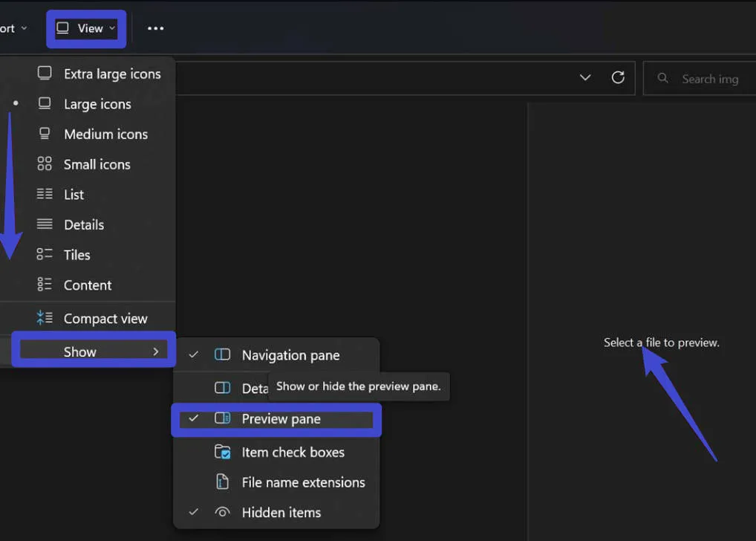Image resolution: width=756 pixels, height=541 pixels.
Task: Click the Small icons grid icon
Action: click(45, 164)
